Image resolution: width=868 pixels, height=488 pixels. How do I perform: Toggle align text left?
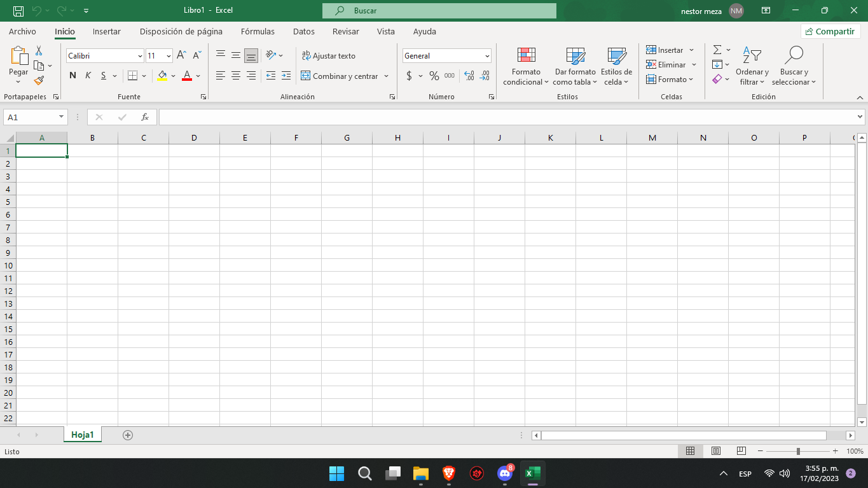tap(221, 76)
